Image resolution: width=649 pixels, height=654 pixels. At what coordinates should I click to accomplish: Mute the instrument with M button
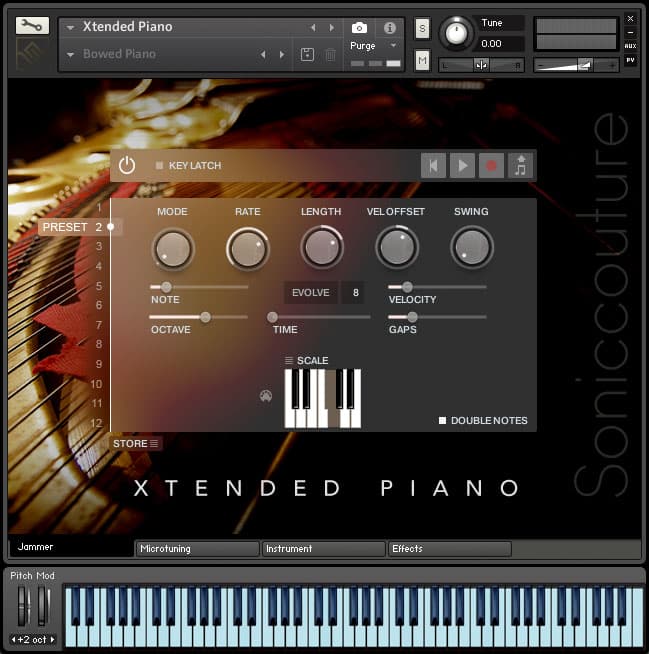[x=422, y=61]
